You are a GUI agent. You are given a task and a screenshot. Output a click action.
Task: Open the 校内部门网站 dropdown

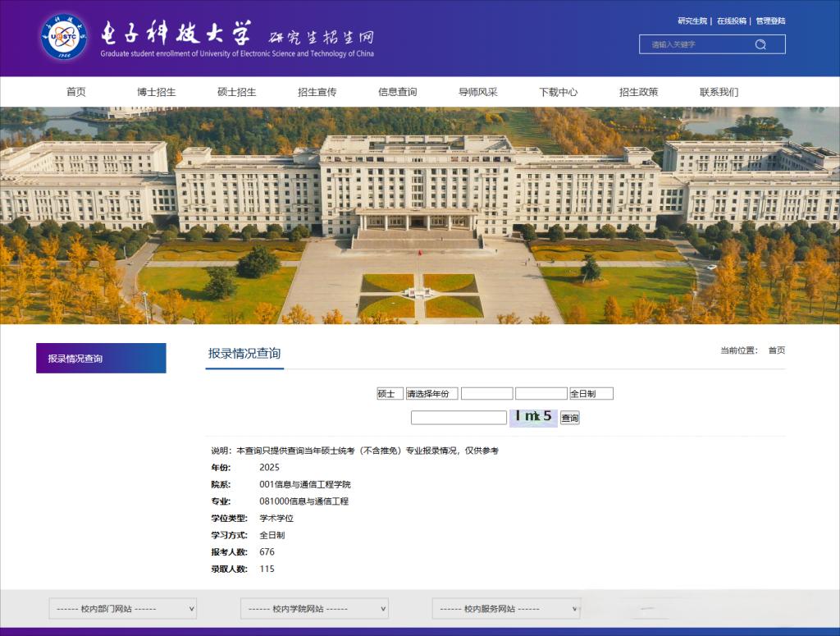click(122, 609)
